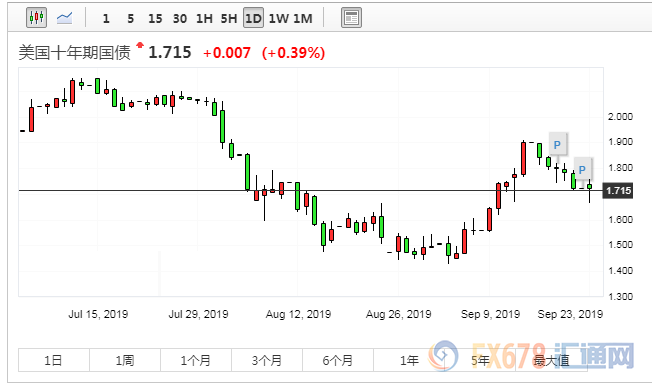Select the 1日 range tab

(54, 360)
